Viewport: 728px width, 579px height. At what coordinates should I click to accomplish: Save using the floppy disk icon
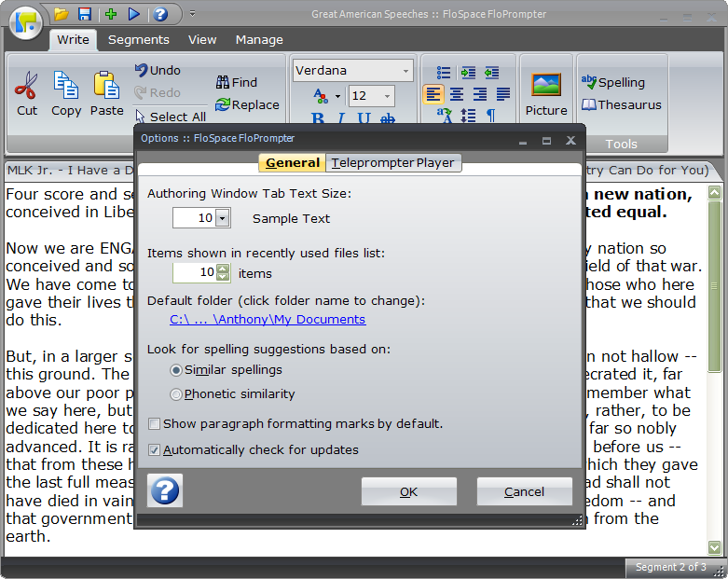pyautogui.click(x=85, y=14)
